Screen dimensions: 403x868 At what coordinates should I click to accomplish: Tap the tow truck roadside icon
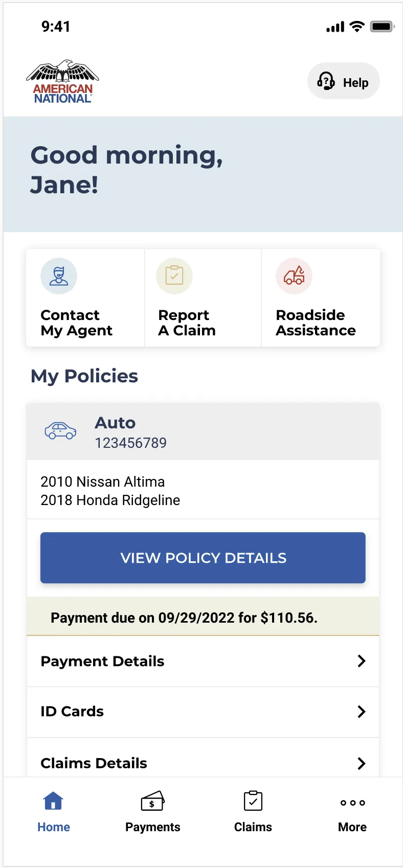pyautogui.click(x=294, y=276)
